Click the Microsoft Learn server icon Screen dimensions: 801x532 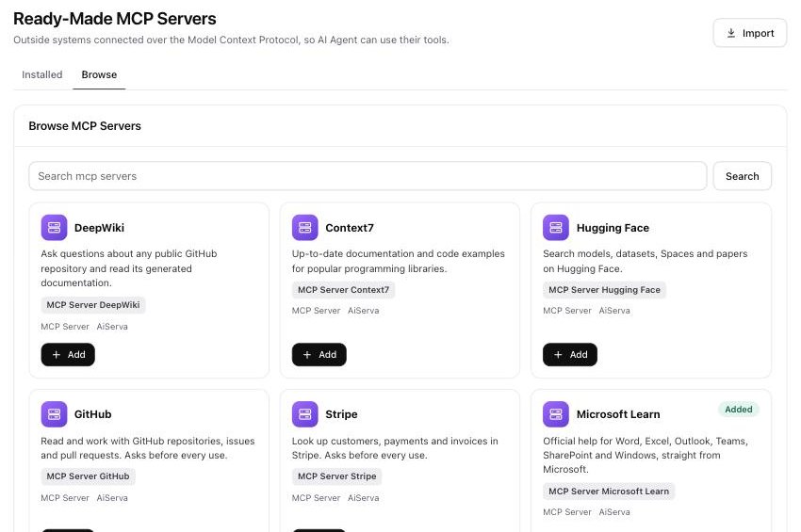pyautogui.click(x=556, y=414)
